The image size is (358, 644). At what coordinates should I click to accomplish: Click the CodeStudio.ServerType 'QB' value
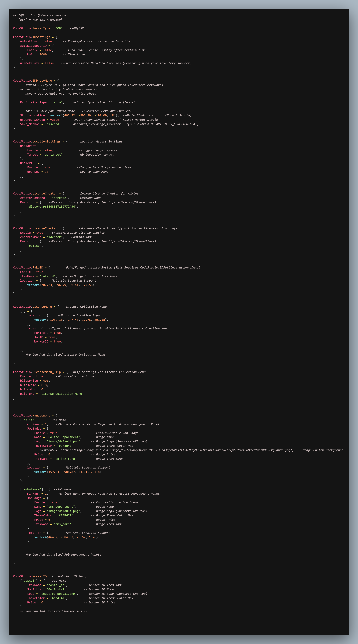[59, 28]
